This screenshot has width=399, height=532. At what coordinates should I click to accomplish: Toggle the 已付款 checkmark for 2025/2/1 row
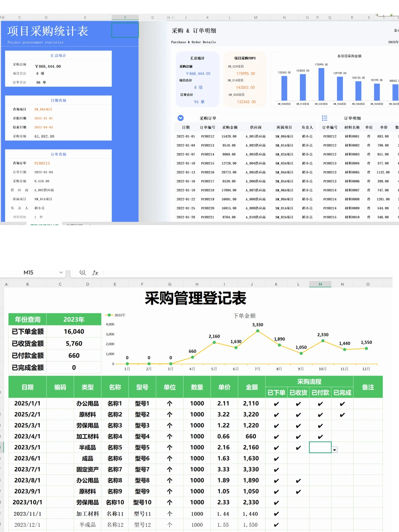tap(320, 414)
